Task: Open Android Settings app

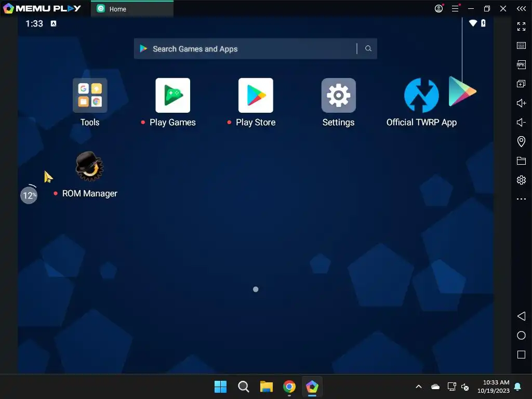Action: coord(339,96)
